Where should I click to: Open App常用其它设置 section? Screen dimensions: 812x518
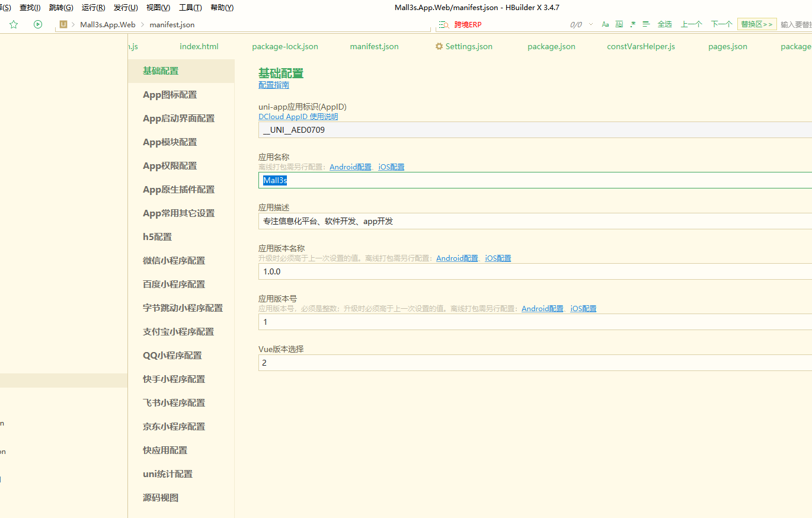(x=181, y=213)
